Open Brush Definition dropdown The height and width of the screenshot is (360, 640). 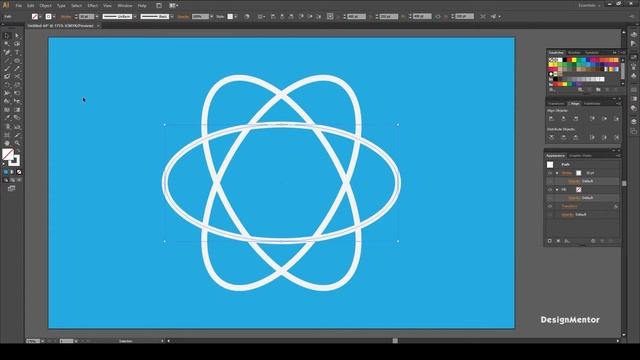[172, 16]
